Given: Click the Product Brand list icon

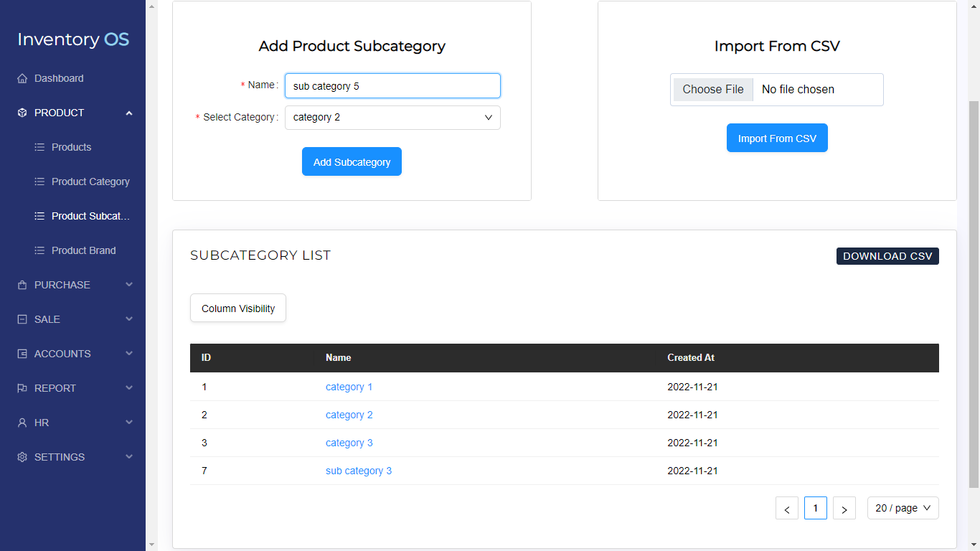Looking at the screenshot, I should coord(39,250).
